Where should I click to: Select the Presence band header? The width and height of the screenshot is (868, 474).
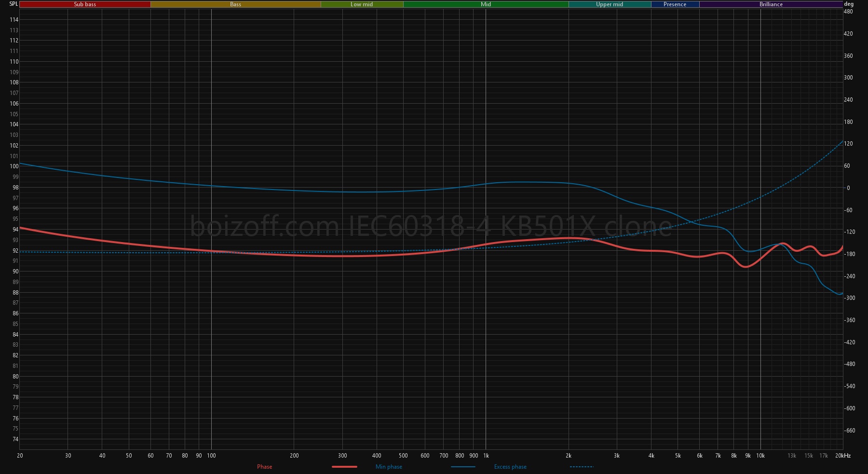pos(675,4)
